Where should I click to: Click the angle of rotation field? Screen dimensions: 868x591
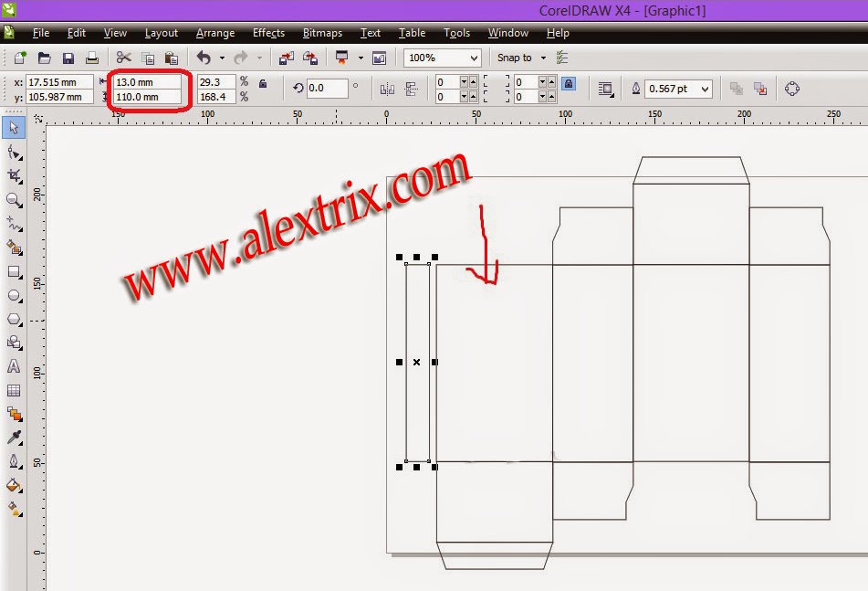pyautogui.click(x=327, y=88)
